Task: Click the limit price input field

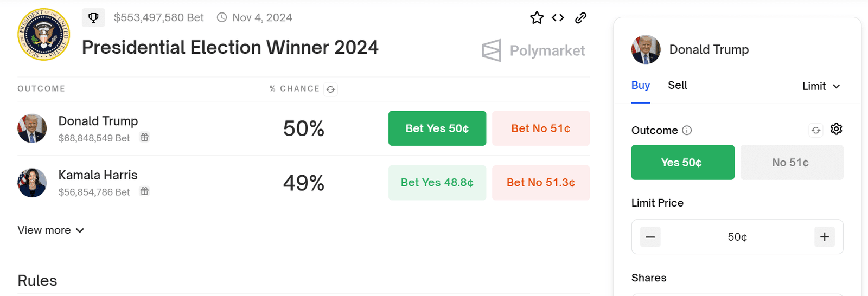Action: tap(737, 237)
